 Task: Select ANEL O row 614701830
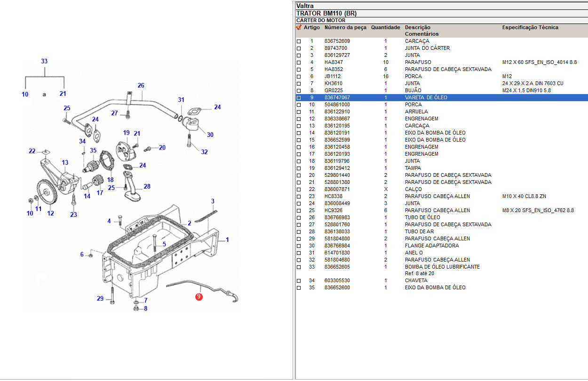pos(441,253)
